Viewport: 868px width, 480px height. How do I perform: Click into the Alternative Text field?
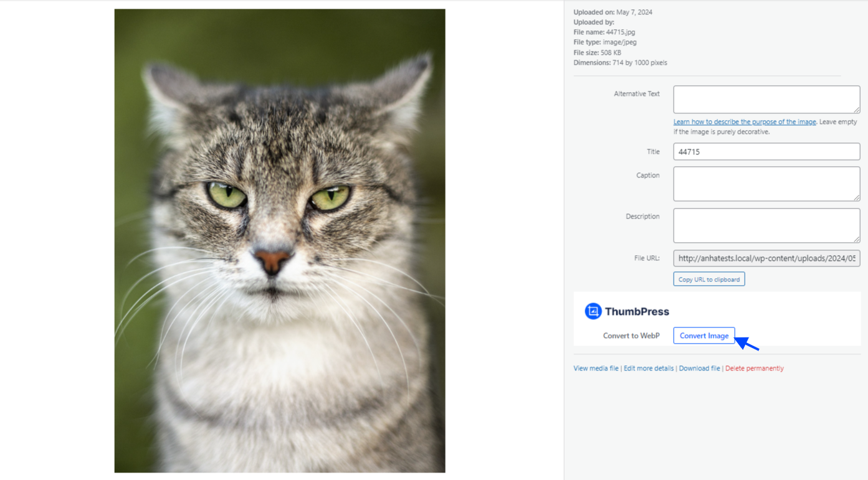tap(766, 100)
